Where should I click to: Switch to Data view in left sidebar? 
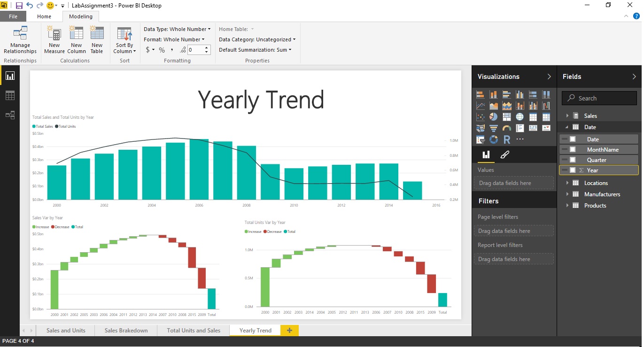[x=10, y=95]
